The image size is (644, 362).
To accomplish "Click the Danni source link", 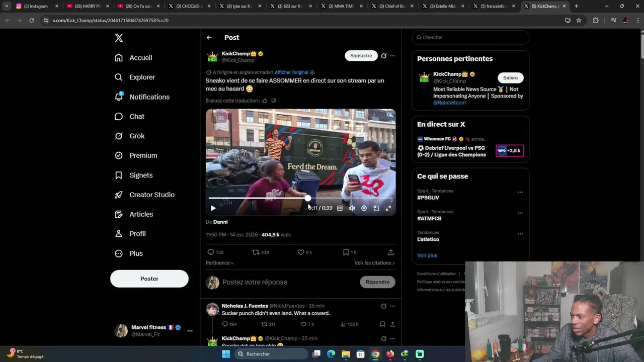I will 220,222.
